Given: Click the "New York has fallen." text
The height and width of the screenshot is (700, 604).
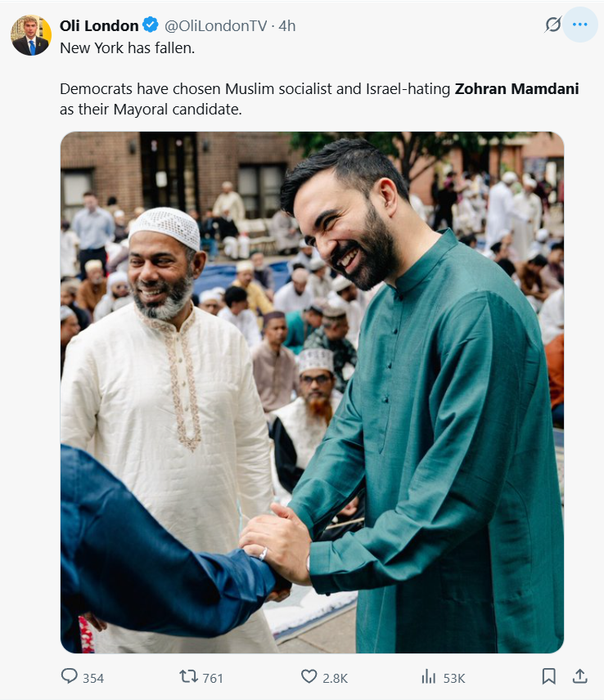Looking at the screenshot, I should click(x=128, y=47).
